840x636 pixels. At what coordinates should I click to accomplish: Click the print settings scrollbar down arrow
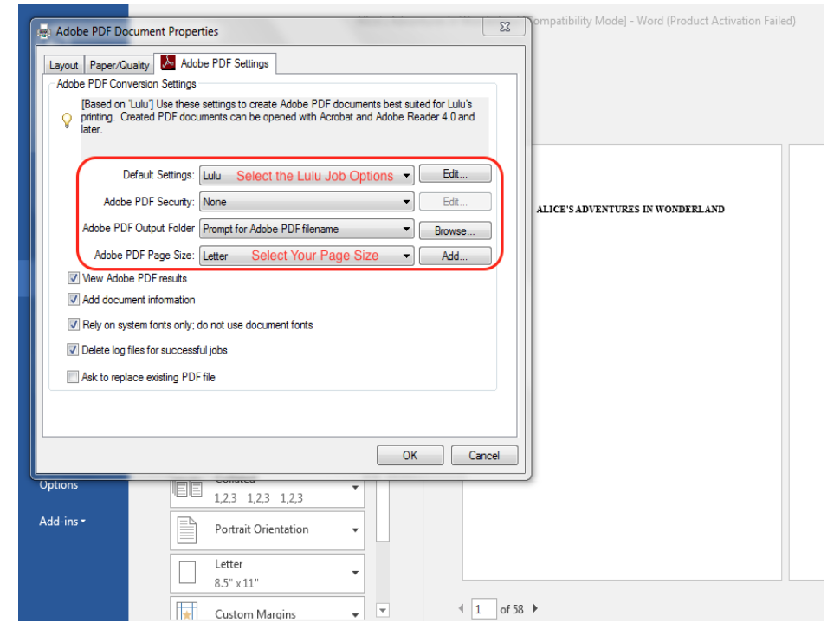click(x=383, y=610)
